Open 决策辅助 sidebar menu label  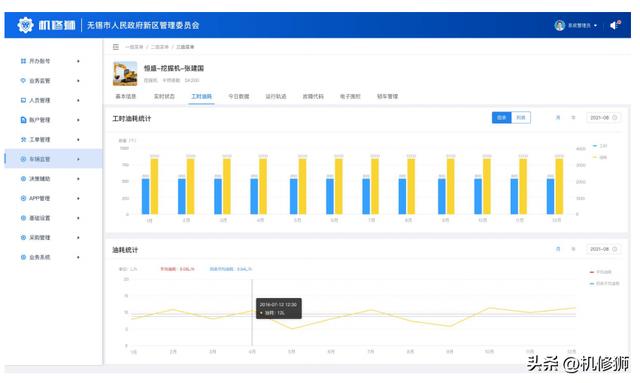pyautogui.click(x=40, y=178)
